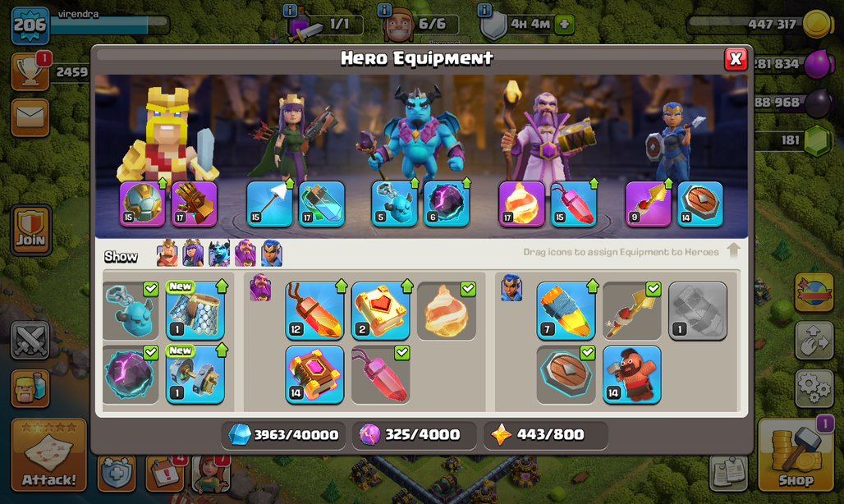Select the level 12 Life Gem equipment
The image size is (844, 504).
click(314, 311)
